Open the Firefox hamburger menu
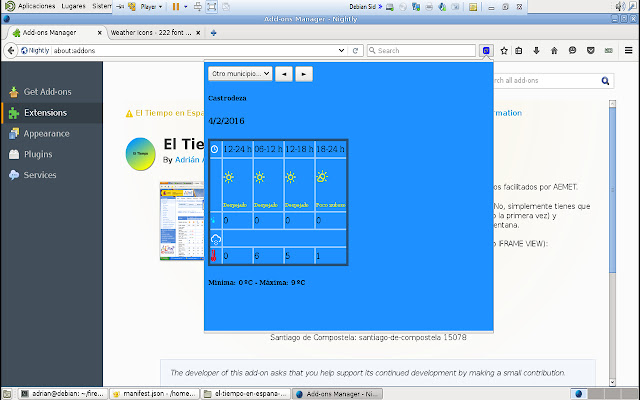The height and width of the screenshot is (400, 640). point(629,51)
